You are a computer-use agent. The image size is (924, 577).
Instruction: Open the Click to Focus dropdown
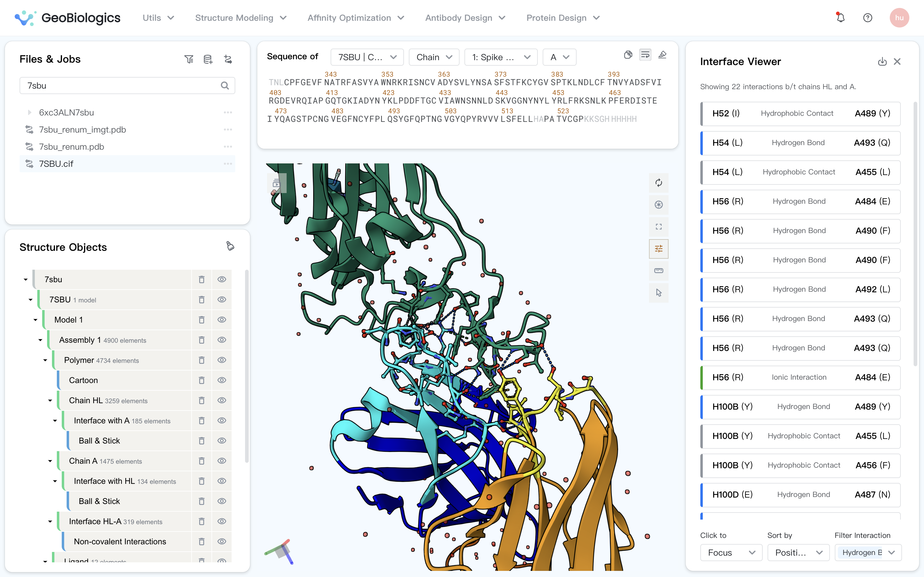(x=731, y=553)
